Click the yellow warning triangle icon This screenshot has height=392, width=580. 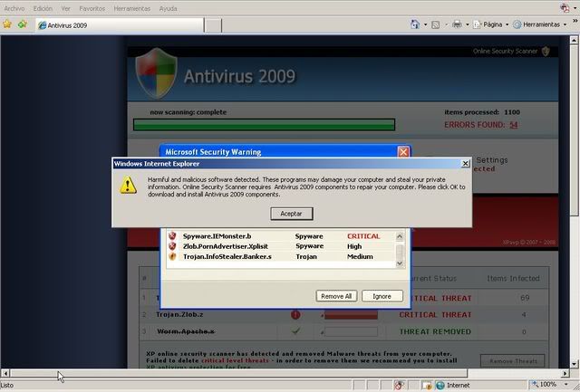click(128, 185)
